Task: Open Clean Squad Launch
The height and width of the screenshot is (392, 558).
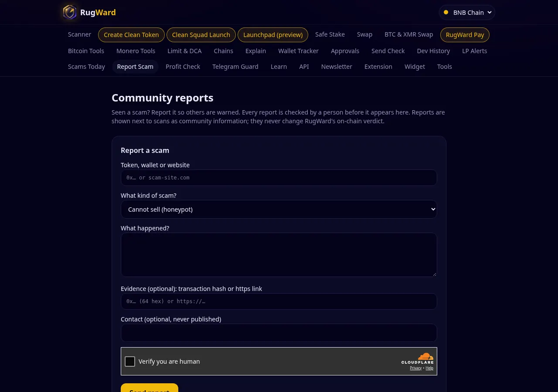Action: click(x=201, y=35)
